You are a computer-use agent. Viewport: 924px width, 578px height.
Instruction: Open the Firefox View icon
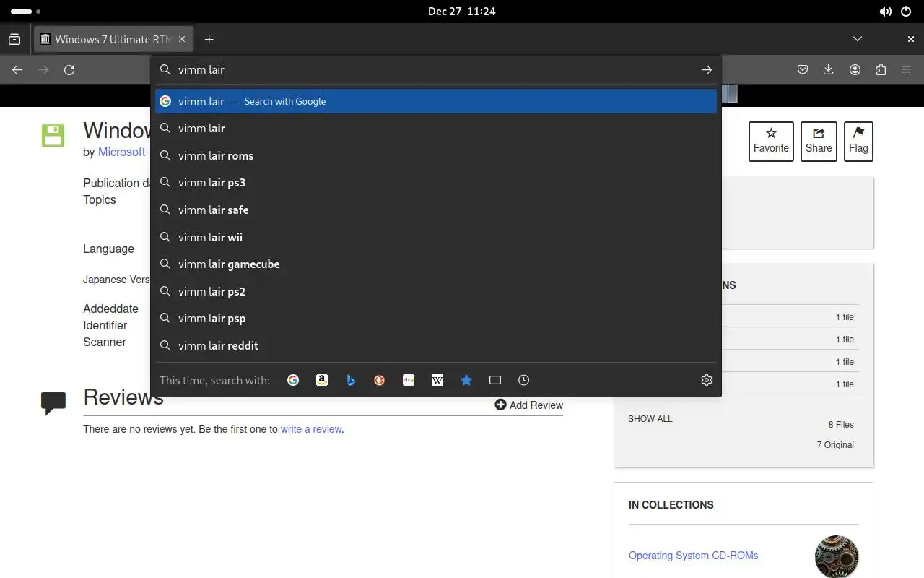[14, 39]
